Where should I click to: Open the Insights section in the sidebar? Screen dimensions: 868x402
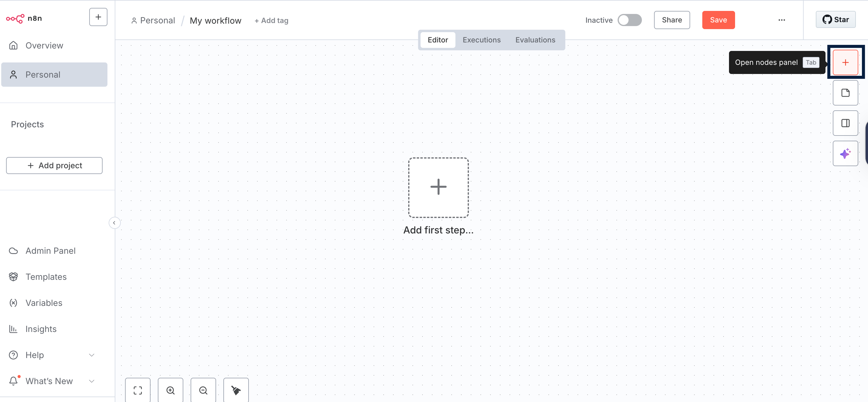point(41,329)
